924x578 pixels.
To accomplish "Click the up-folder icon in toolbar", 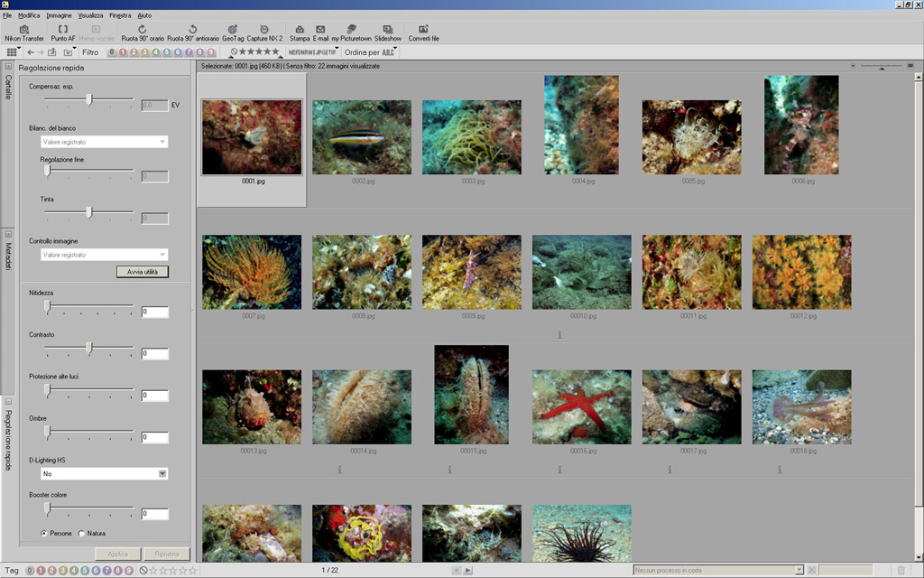I will (x=52, y=52).
